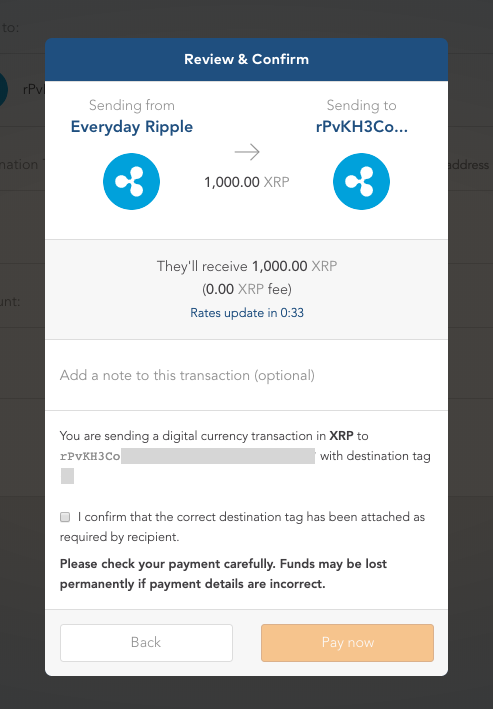Click the redacted recipient address bar
493x709 pixels.
(x=218, y=456)
